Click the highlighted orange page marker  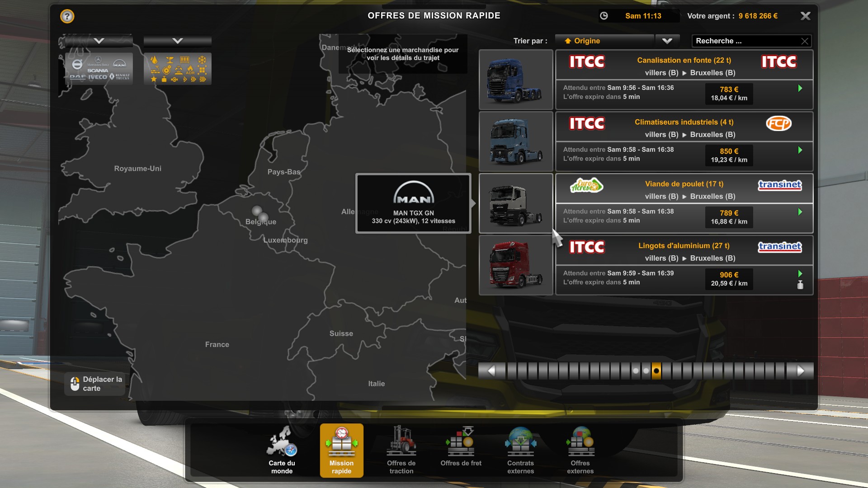(x=656, y=371)
